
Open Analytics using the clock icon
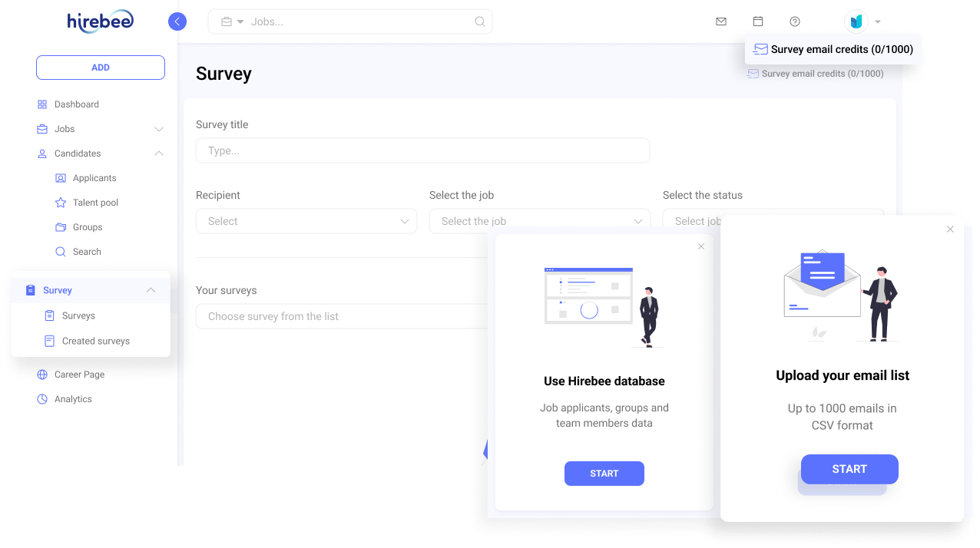[x=44, y=398]
